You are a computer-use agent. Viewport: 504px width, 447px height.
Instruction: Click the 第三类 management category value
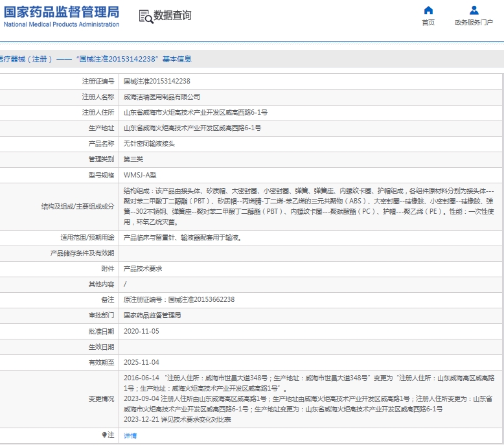(133, 159)
